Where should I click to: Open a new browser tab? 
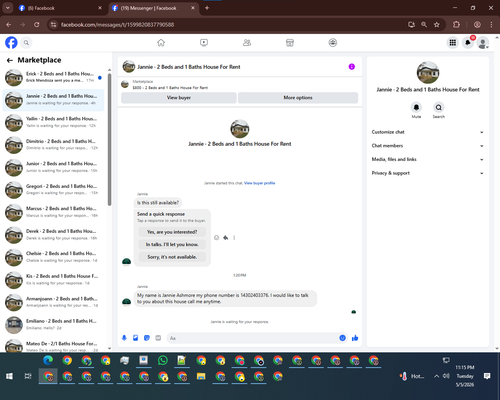pyautogui.click(x=207, y=8)
